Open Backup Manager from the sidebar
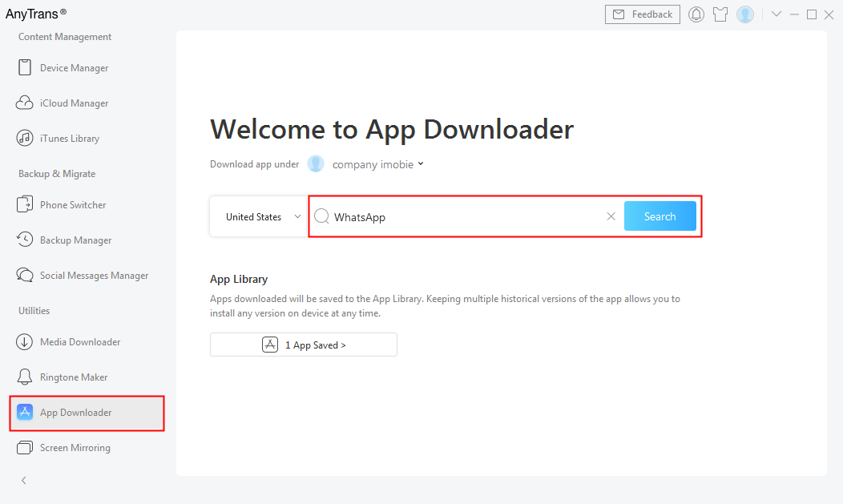843x504 pixels. pos(75,240)
